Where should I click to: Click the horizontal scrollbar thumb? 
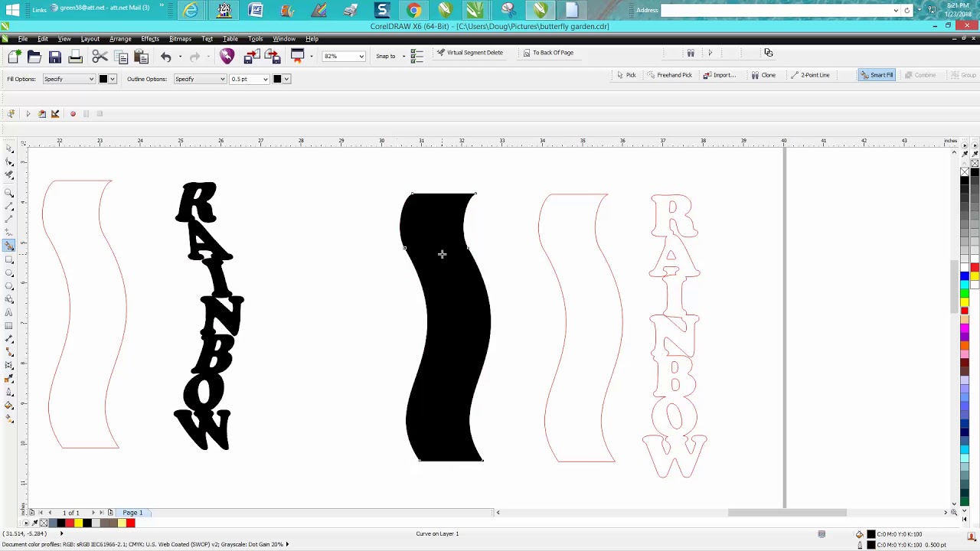pyautogui.click(x=787, y=513)
